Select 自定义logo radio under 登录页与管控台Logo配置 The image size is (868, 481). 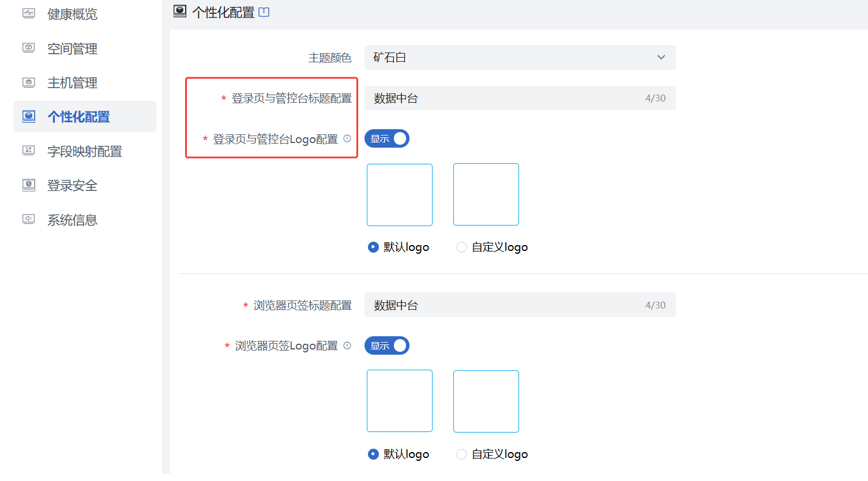tap(461, 246)
